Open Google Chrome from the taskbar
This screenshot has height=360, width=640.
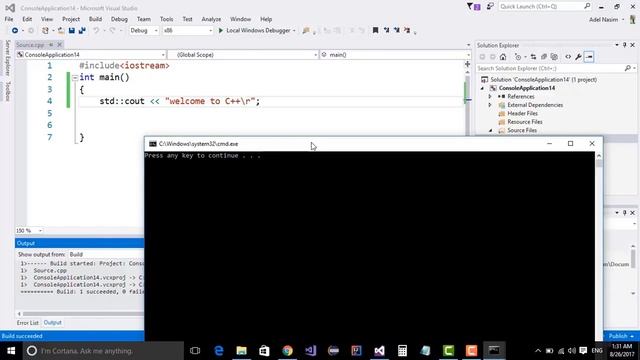point(287,351)
